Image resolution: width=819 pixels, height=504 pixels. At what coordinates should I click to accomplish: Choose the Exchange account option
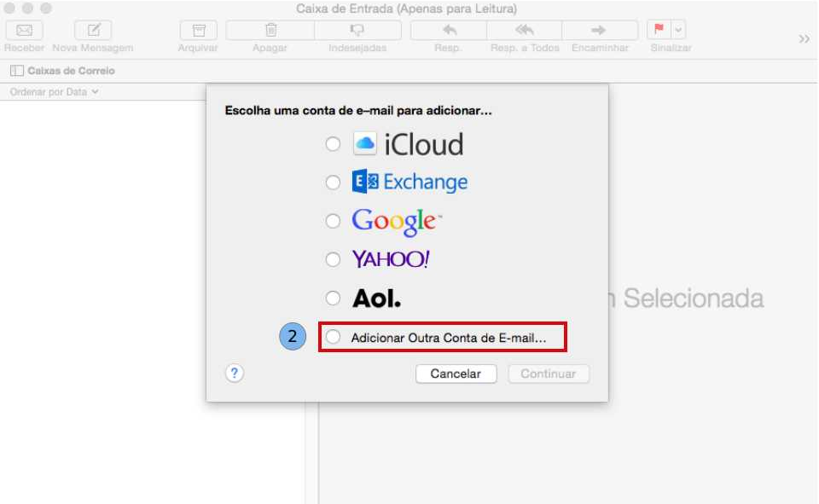tap(333, 182)
